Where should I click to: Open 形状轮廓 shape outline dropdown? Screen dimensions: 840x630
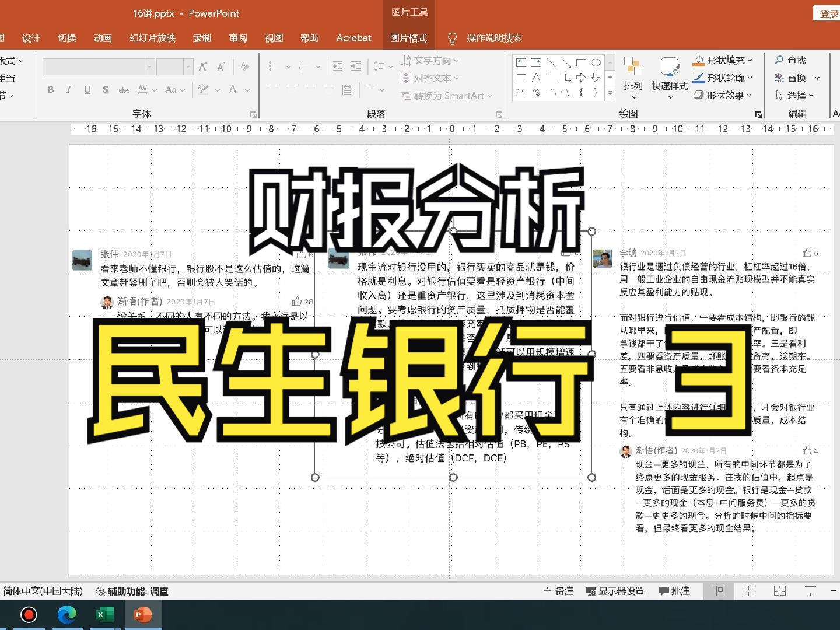pos(723,78)
